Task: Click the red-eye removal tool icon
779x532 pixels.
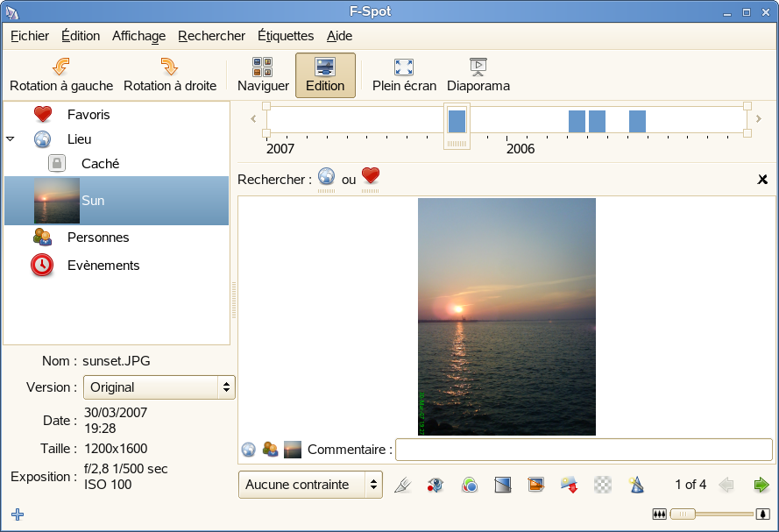Action: point(436,485)
